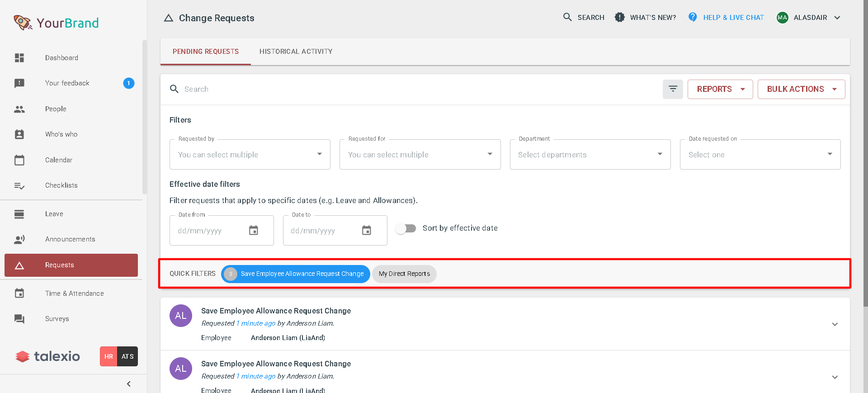868x393 pixels.
Task: Open the Alasdair account menu arrow
Action: pyautogui.click(x=837, y=18)
